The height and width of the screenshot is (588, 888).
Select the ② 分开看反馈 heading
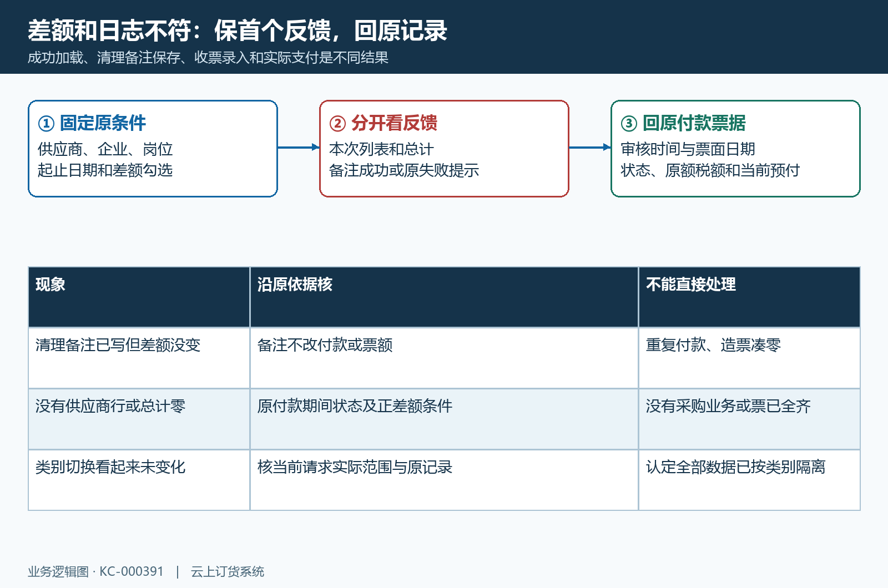[x=384, y=123]
